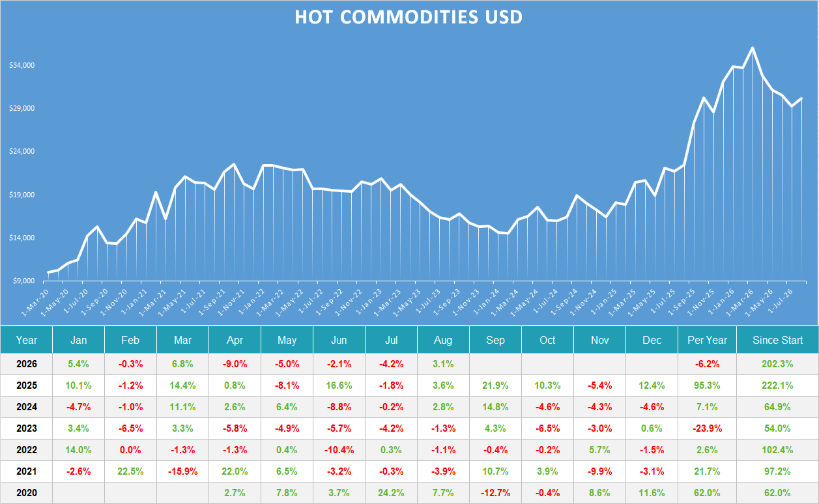The image size is (819, 504).
Task: Click the Dec column header
Action: tap(652, 340)
